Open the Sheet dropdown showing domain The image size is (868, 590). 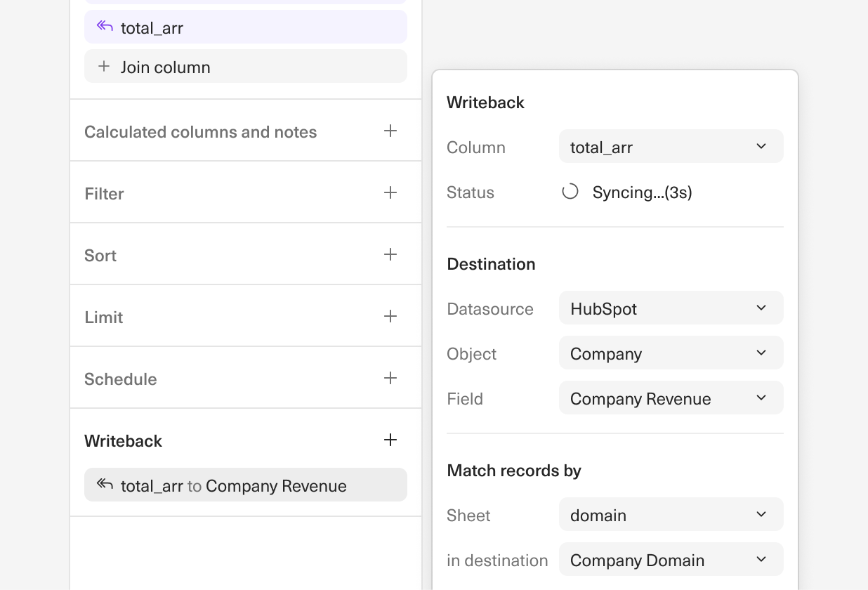(x=671, y=514)
